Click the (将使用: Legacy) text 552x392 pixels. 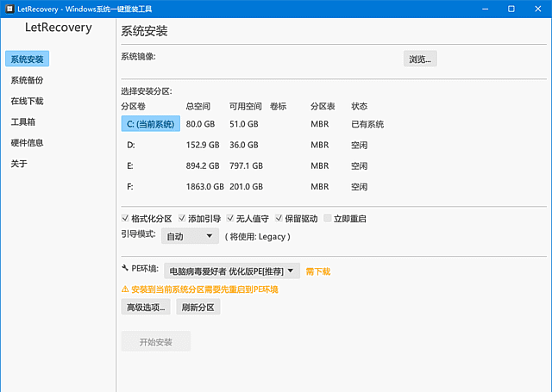[x=257, y=237]
